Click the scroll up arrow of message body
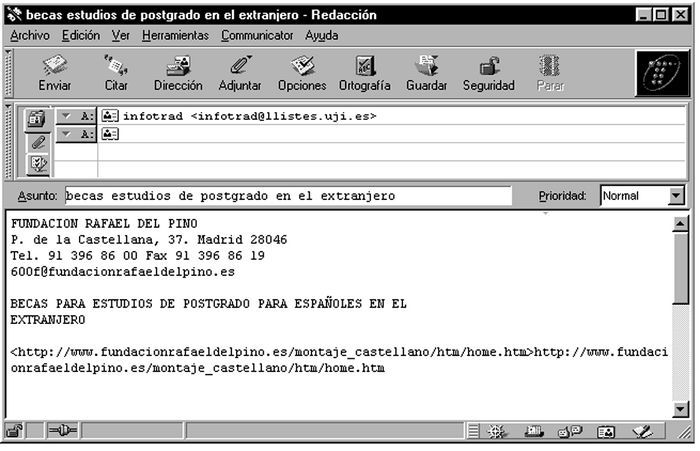This screenshot has width=700, height=451. [x=680, y=223]
